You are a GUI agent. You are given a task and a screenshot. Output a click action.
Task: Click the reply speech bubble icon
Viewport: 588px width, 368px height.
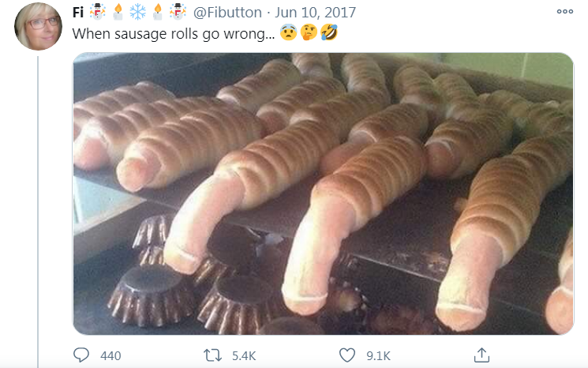(81, 355)
